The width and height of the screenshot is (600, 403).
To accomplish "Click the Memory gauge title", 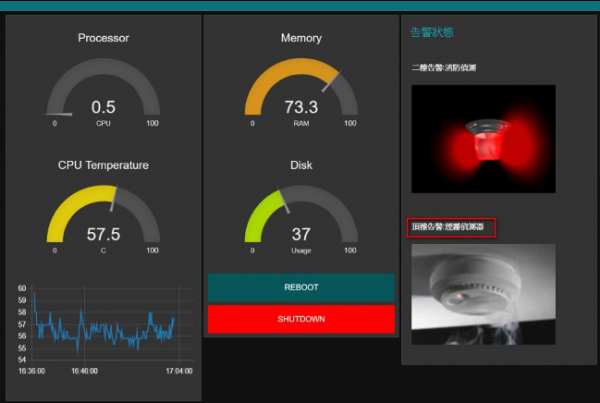I will point(301,38).
